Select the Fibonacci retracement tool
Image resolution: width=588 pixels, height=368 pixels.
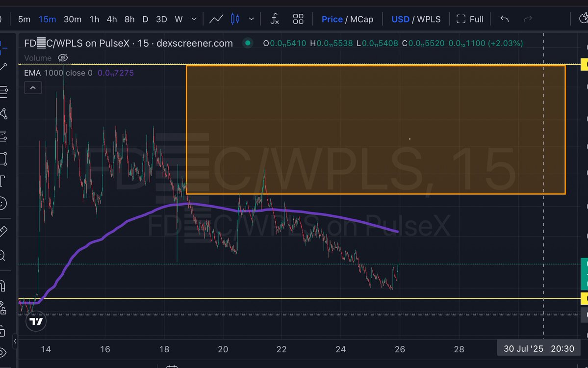pyautogui.click(x=3, y=92)
